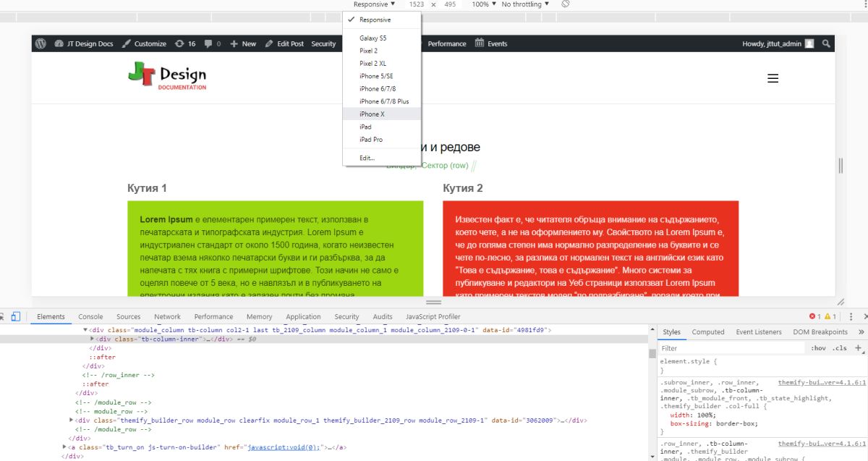Open the Network tab
This screenshot has height=461, width=868.
167,316
